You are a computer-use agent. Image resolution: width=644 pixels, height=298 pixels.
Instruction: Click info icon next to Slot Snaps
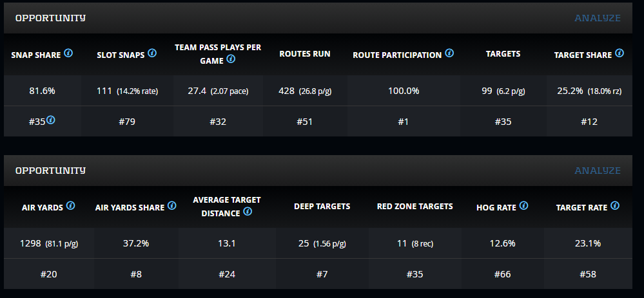(x=151, y=53)
